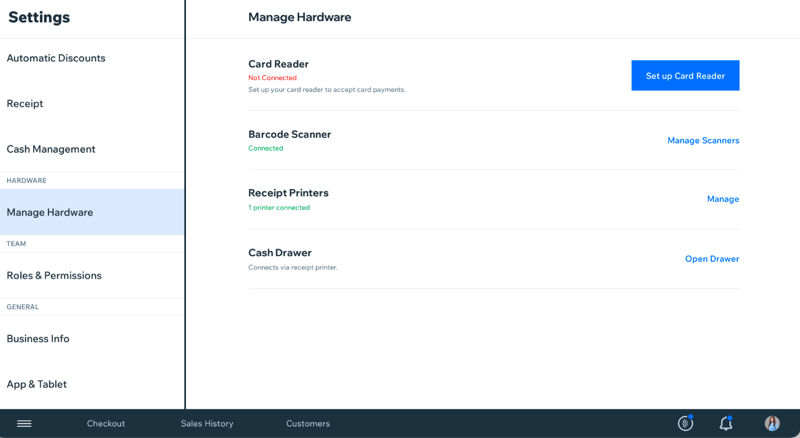This screenshot has height=438, width=800.
Task: Open Receipt settings
Action: tap(92, 104)
